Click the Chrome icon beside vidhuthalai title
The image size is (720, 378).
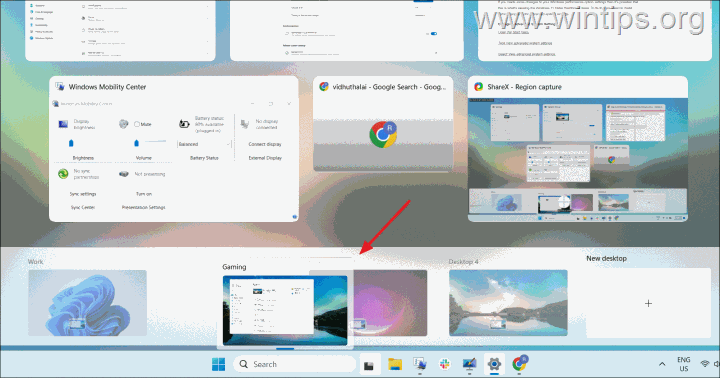click(324, 86)
